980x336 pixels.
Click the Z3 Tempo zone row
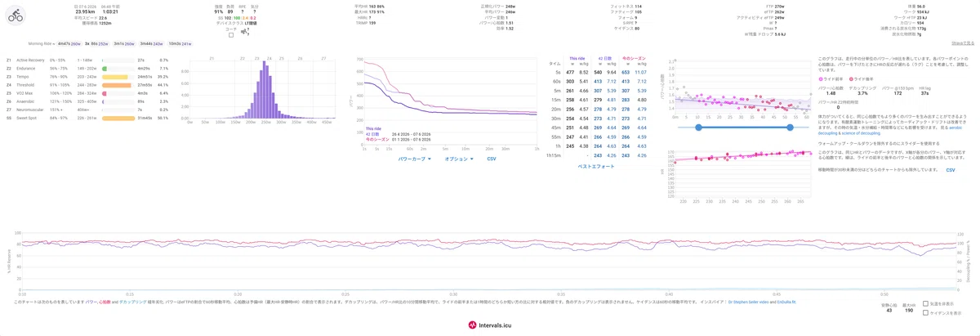(87, 76)
